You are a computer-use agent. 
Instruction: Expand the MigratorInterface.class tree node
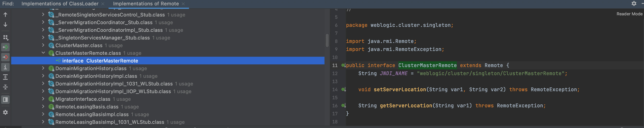[43, 99]
